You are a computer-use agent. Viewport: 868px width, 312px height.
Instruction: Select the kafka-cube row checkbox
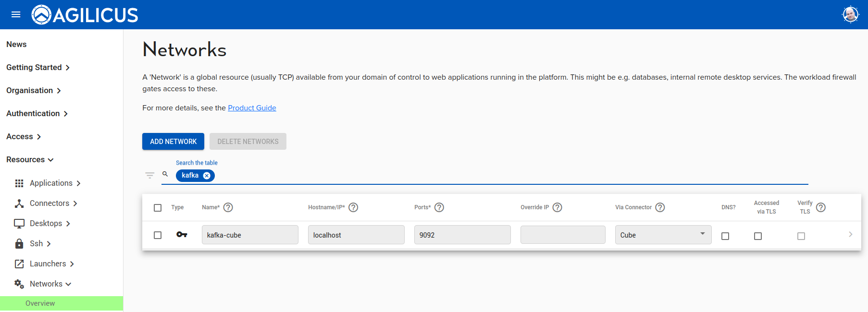click(x=158, y=235)
